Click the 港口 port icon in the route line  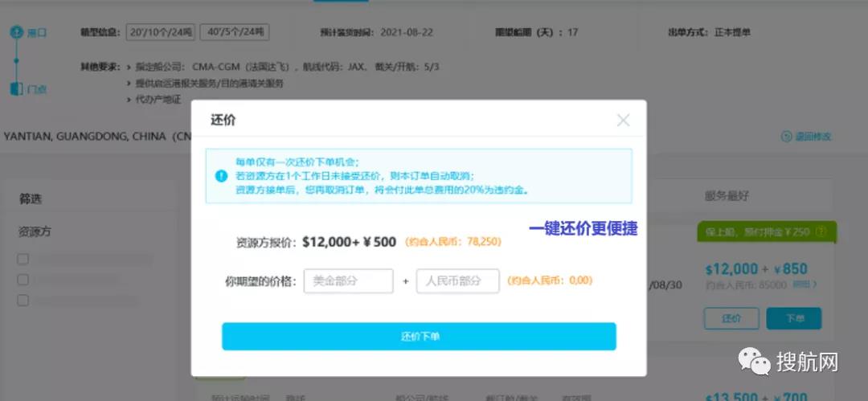[16, 32]
